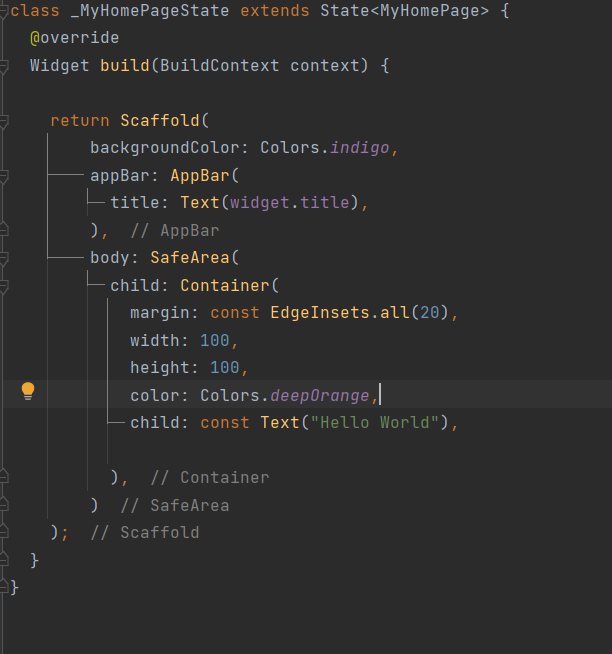Click the appBar property name

click(119, 176)
